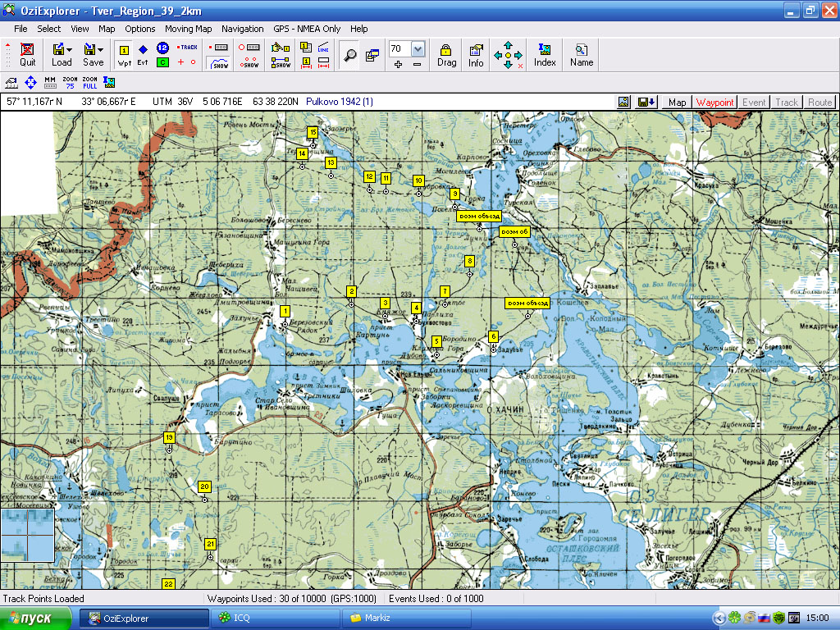Image resolution: width=840 pixels, height=630 pixels.
Task: Click the ZOOM FULL toolbar icon
Action: 89,81
